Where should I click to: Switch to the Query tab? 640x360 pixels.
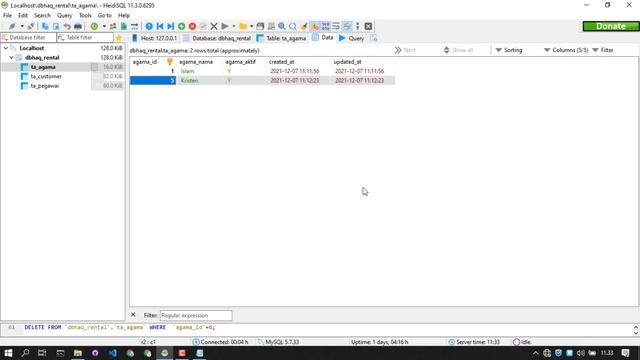351,38
